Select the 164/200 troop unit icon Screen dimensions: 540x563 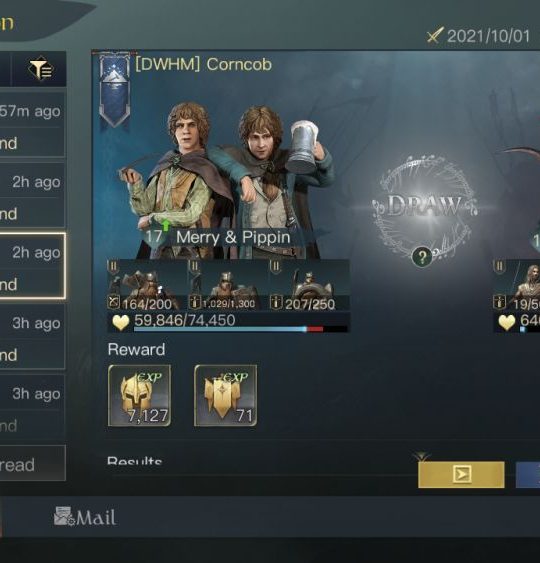pos(147,285)
